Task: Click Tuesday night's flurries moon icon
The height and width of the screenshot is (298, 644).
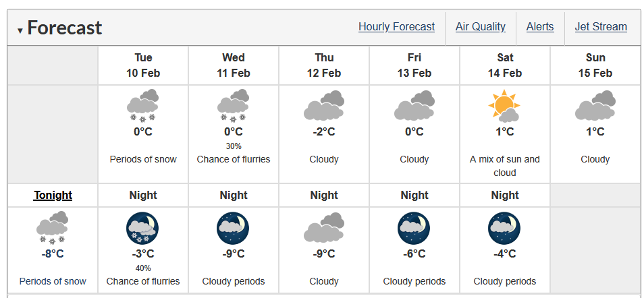Action: click(142, 229)
